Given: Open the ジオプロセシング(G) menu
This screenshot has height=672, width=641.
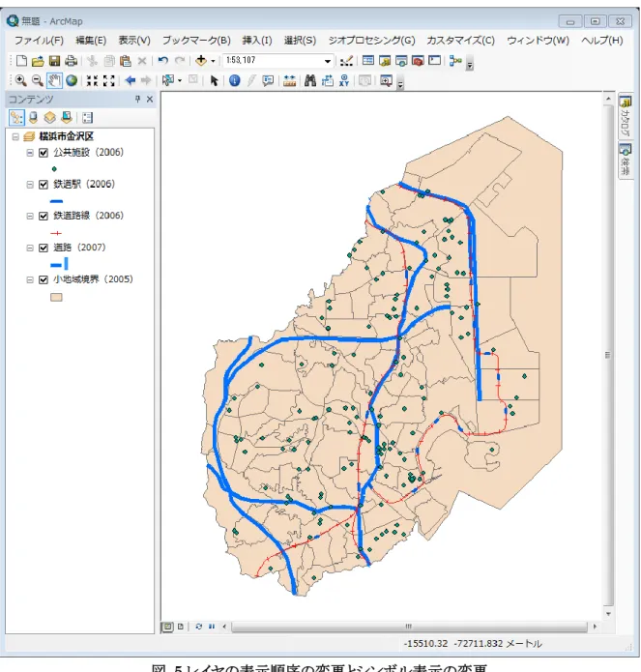Looking at the screenshot, I should [x=371, y=41].
